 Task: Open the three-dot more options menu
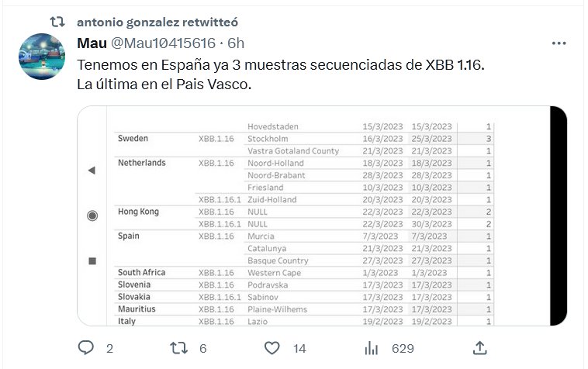(559, 43)
